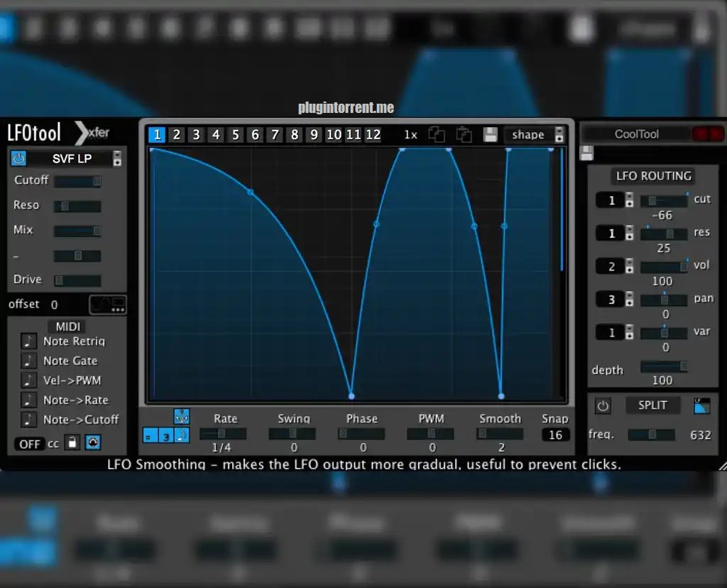This screenshot has height=588, width=727.
Task: Enable the Note Retrig option
Action: (x=28, y=341)
